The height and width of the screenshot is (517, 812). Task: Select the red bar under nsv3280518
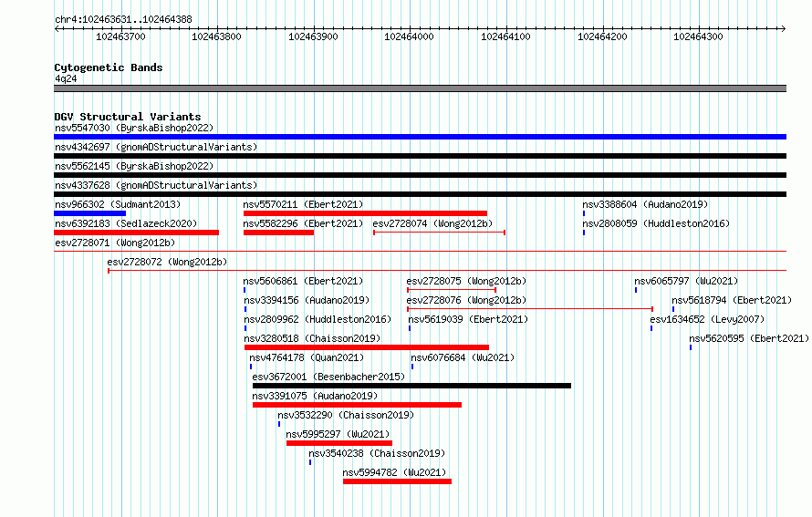tap(367, 347)
